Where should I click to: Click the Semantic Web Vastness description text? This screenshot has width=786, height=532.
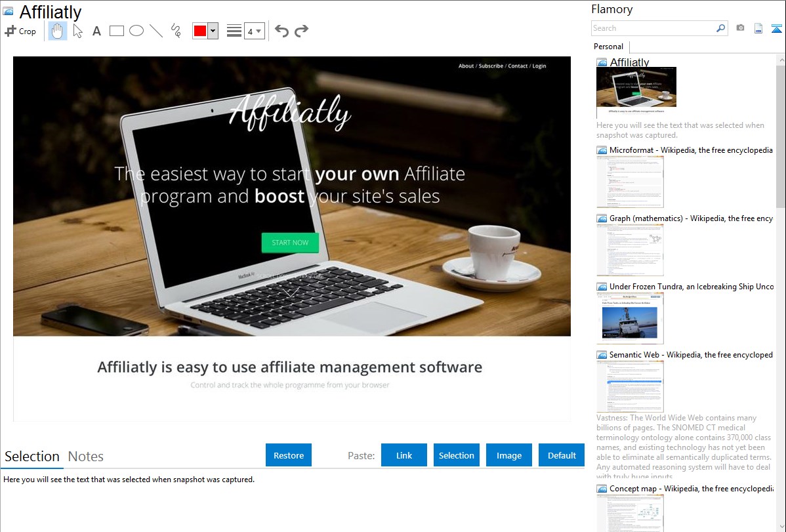click(684, 447)
